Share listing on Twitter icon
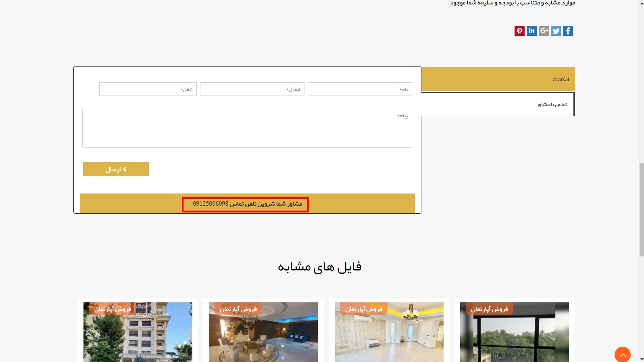 pyautogui.click(x=556, y=31)
